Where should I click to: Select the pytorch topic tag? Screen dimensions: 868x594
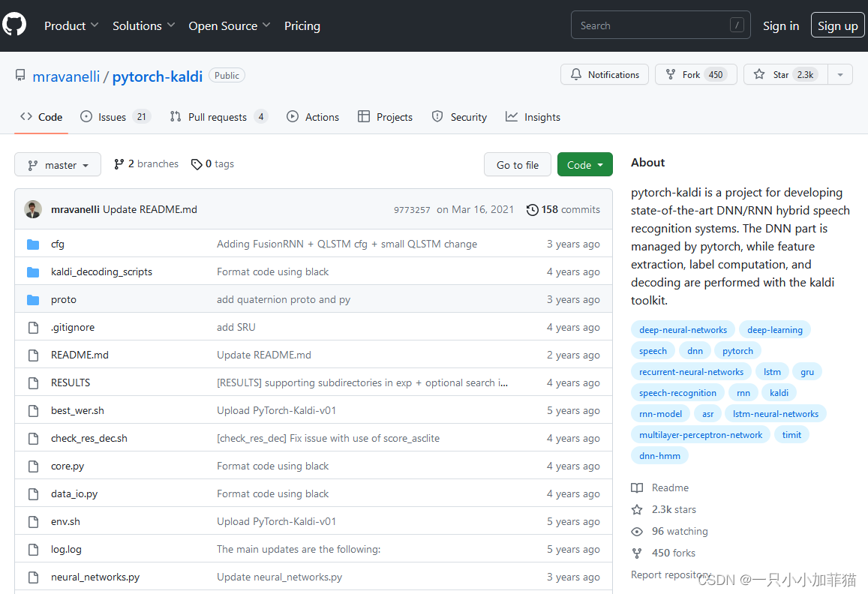click(x=737, y=350)
